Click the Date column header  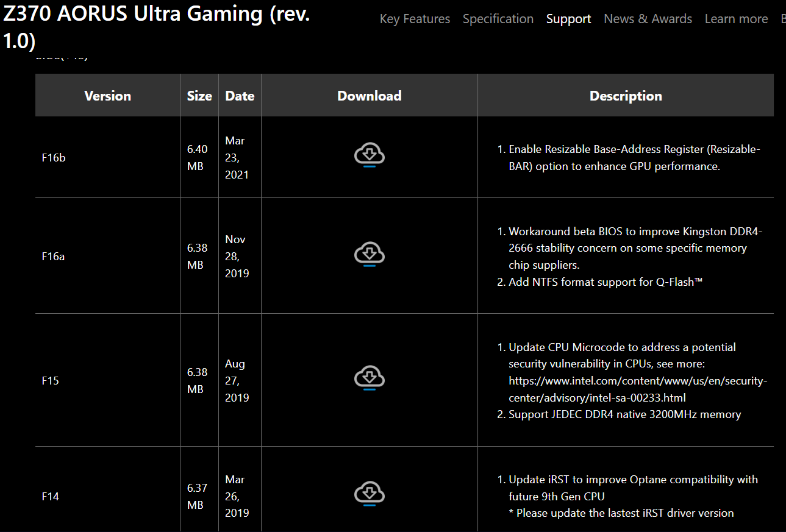(x=240, y=96)
